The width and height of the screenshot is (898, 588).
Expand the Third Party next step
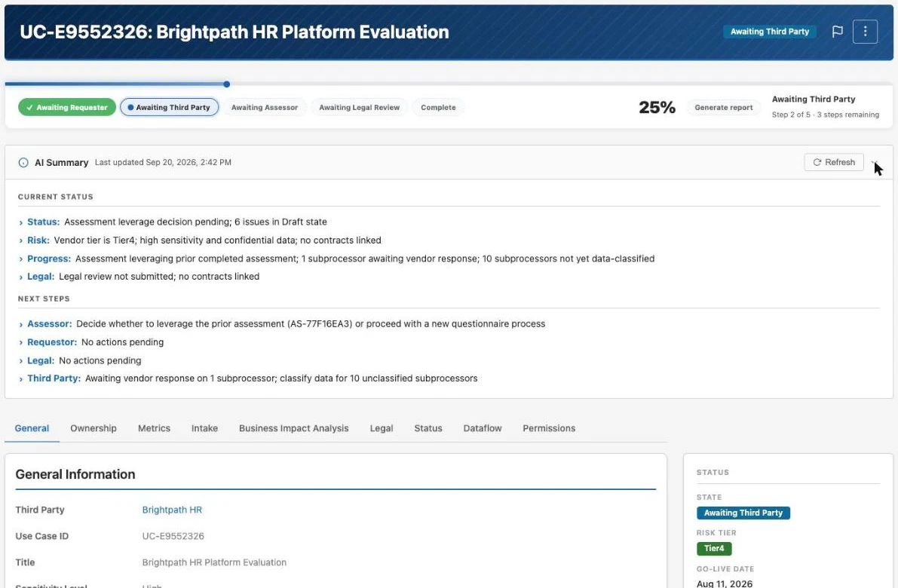click(21, 378)
